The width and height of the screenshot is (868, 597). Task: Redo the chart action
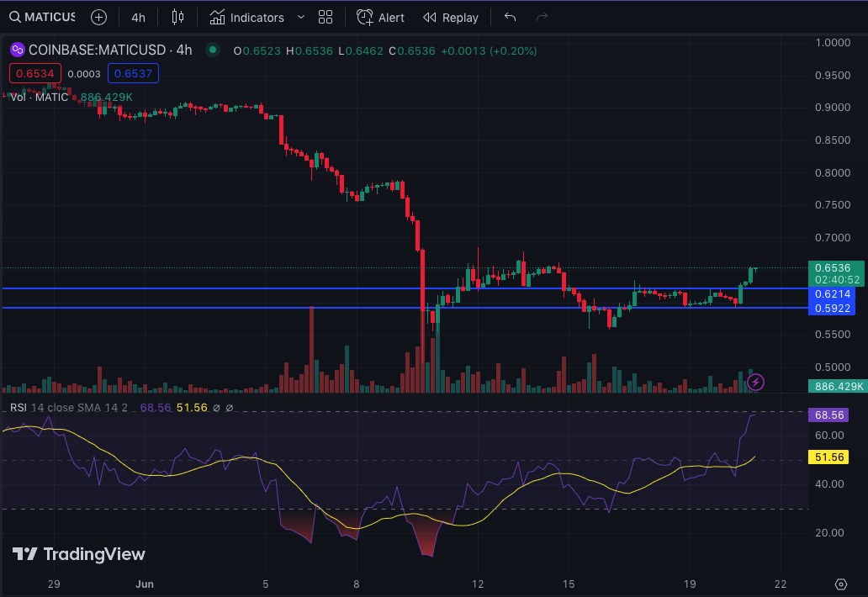coord(542,17)
